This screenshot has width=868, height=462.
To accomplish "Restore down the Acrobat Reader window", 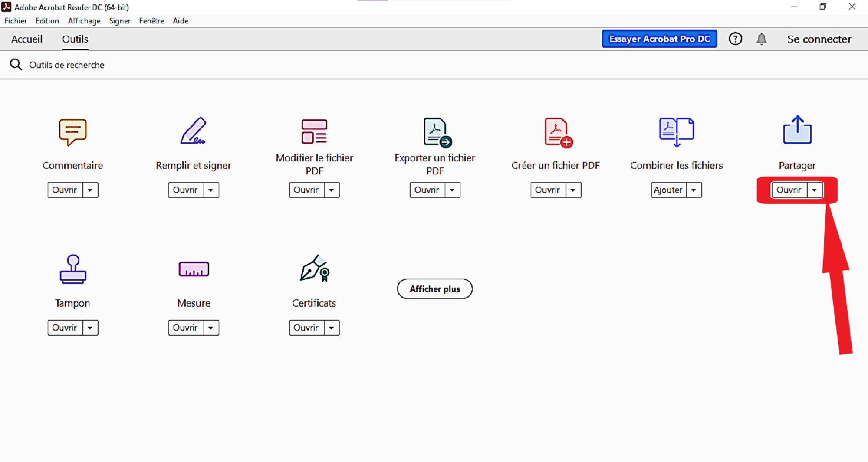I will click(823, 7).
